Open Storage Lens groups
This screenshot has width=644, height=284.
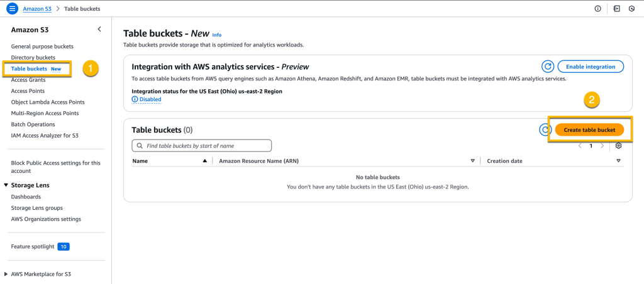(x=37, y=208)
